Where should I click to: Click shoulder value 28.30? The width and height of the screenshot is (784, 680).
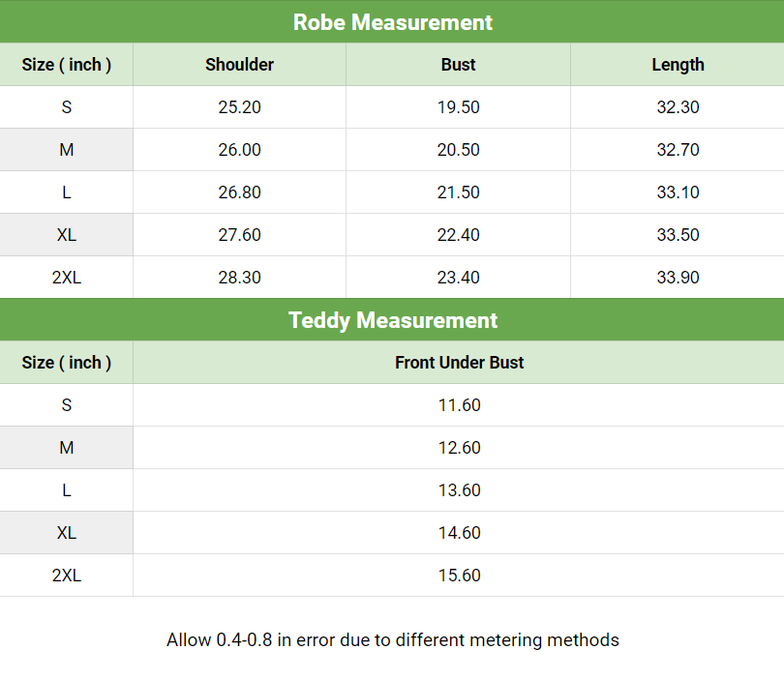pyautogui.click(x=239, y=278)
